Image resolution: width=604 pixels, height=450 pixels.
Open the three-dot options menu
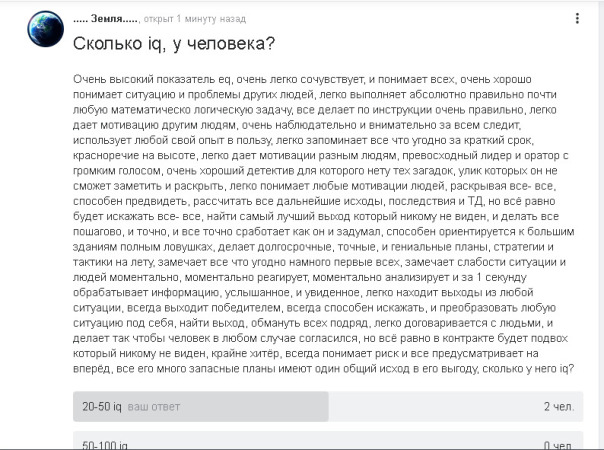tap(577, 18)
